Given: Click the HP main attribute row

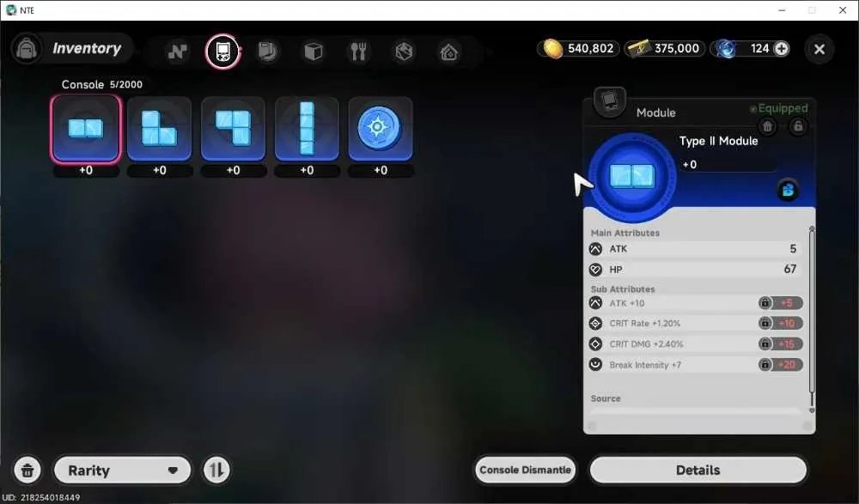Looking at the screenshot, I should (x=696, y=270).
